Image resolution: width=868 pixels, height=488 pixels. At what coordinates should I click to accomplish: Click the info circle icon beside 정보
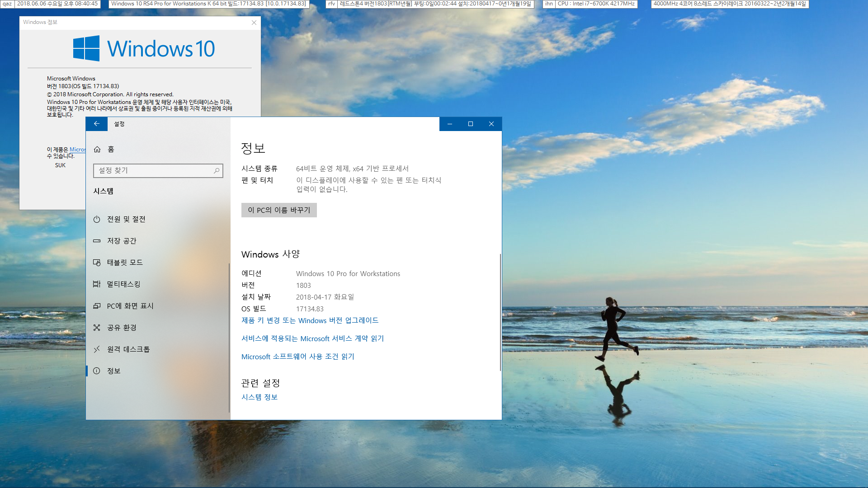pos(97,371)
